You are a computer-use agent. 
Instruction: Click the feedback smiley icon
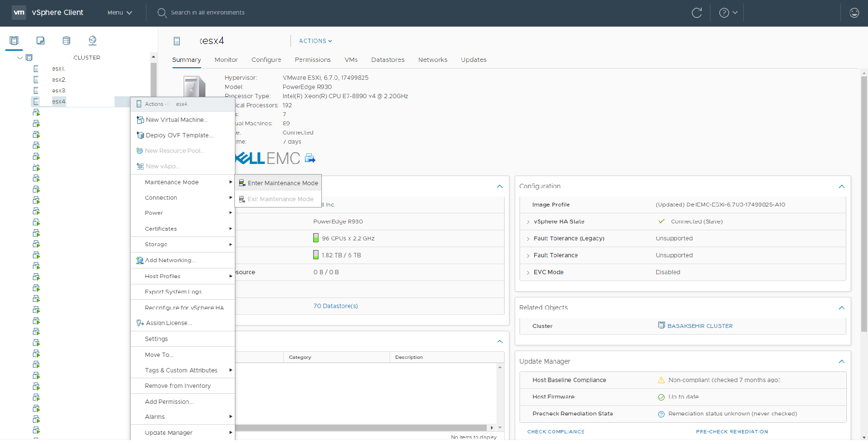pyautogui.click(x=854, y=13)
